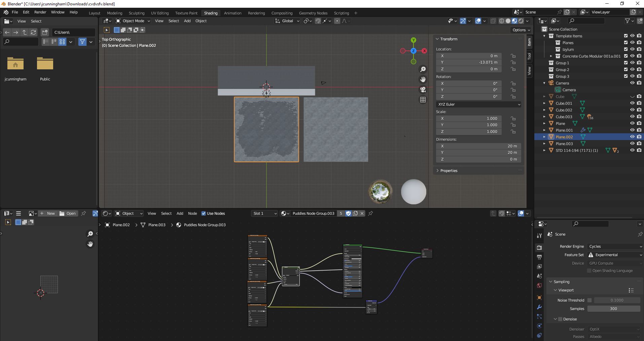This screenshot has height=341, width=644.
Task: Click file browser filter funnel icon
Action: point(82,42)
